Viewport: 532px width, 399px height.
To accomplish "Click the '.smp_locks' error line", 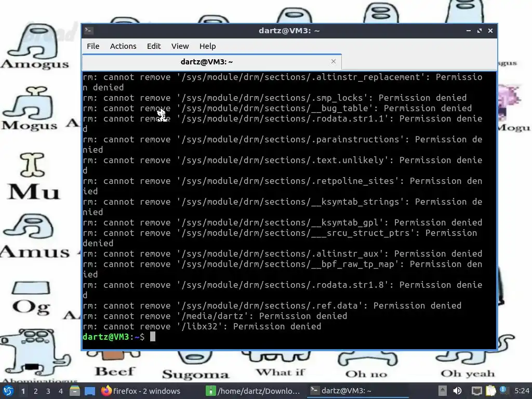I will pos(275,98).
